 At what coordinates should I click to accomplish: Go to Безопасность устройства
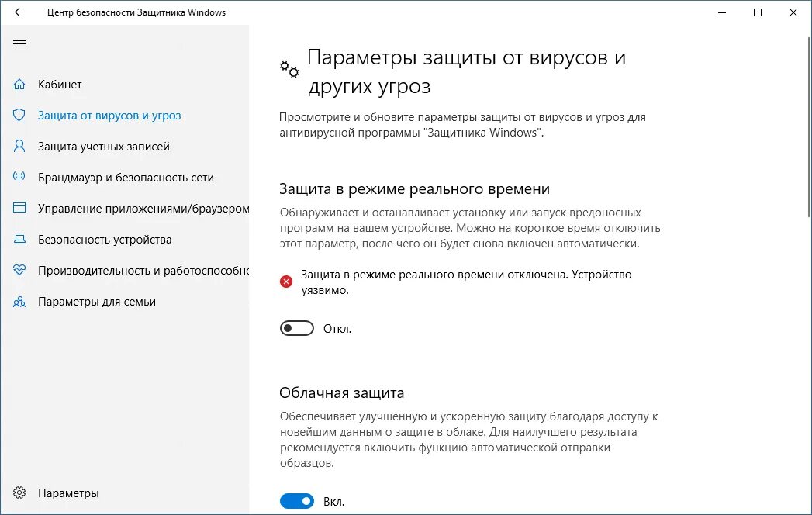point(105,240)
